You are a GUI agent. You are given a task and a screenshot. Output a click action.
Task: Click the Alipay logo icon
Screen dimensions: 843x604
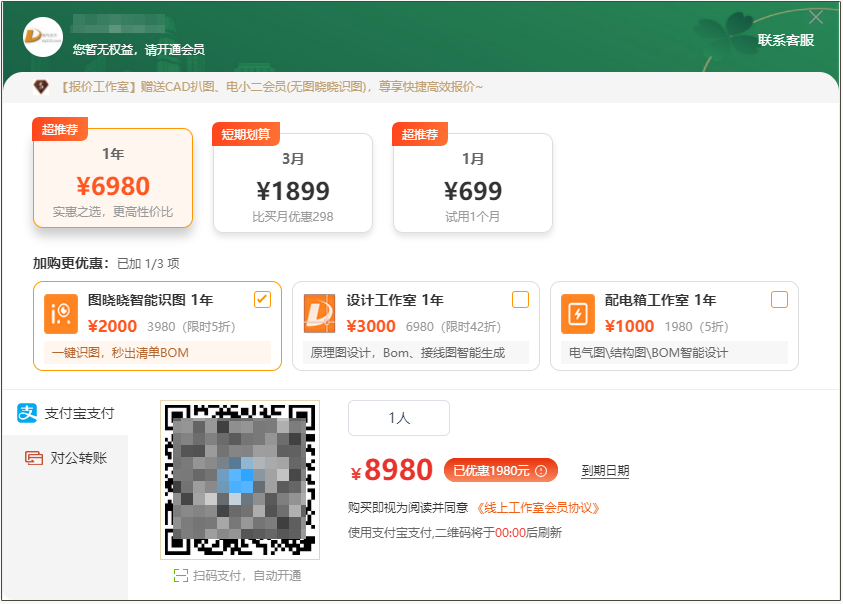(x=27, y=413)
